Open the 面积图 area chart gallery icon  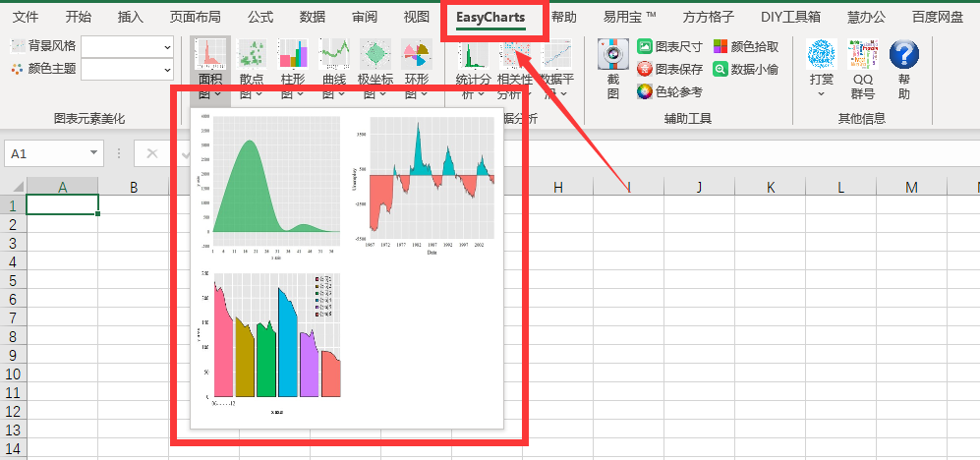point(210,54)
